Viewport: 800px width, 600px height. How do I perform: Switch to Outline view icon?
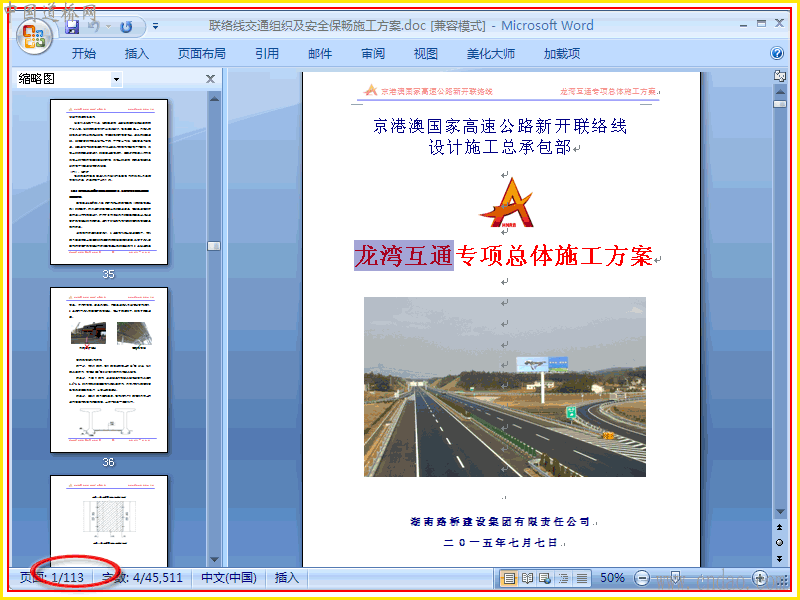tap(564, 578)
